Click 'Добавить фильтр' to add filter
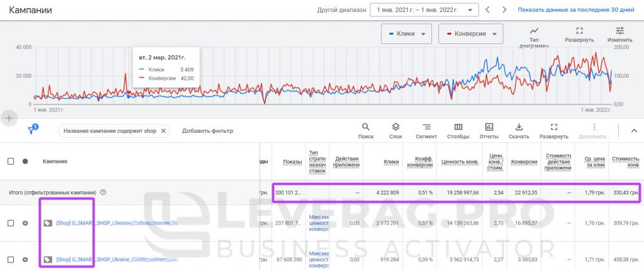The image size is (644, 270). point(208,131)
